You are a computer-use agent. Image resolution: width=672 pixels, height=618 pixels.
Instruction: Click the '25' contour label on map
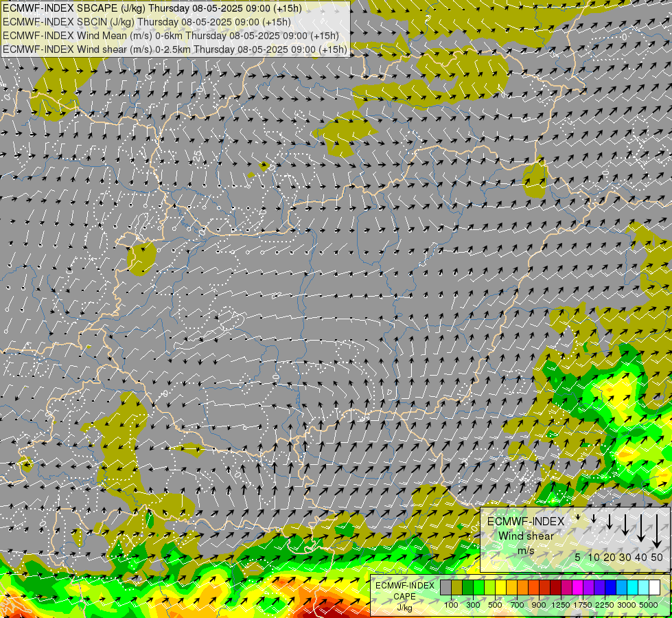pos(197,156)
